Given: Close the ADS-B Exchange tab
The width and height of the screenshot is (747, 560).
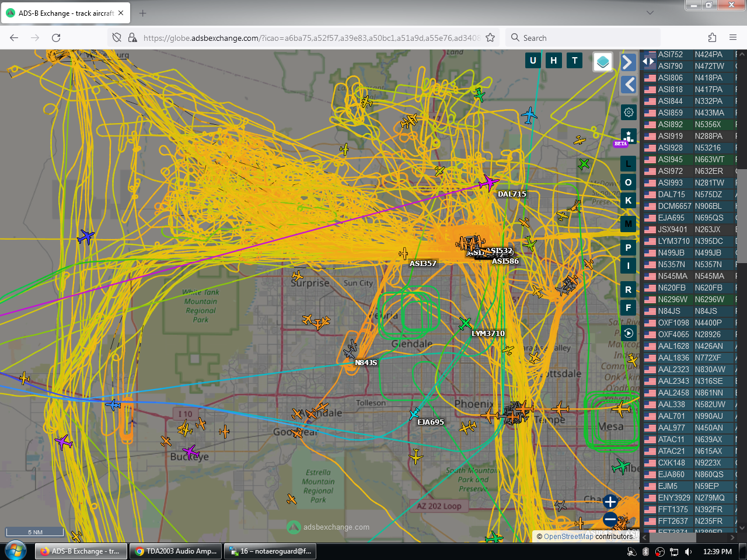Looking at the screenshot, I should click(121, 13).
